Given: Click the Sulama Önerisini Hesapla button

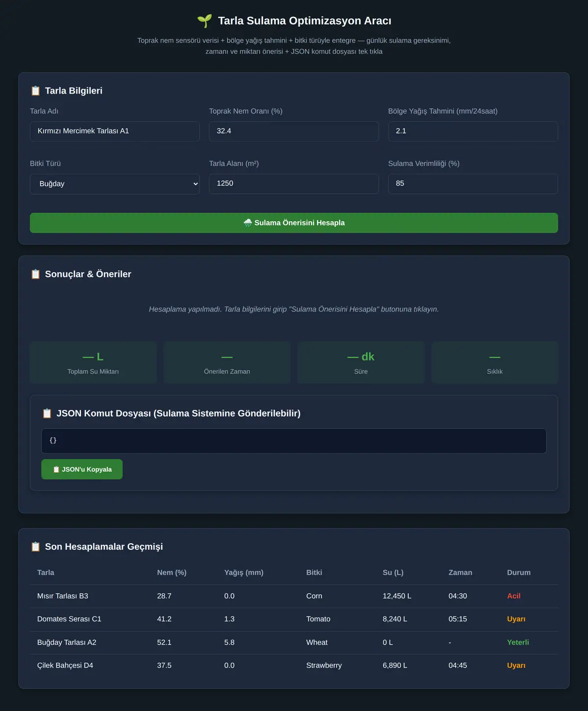Looking at the screenshot, I should click(294, 223).
